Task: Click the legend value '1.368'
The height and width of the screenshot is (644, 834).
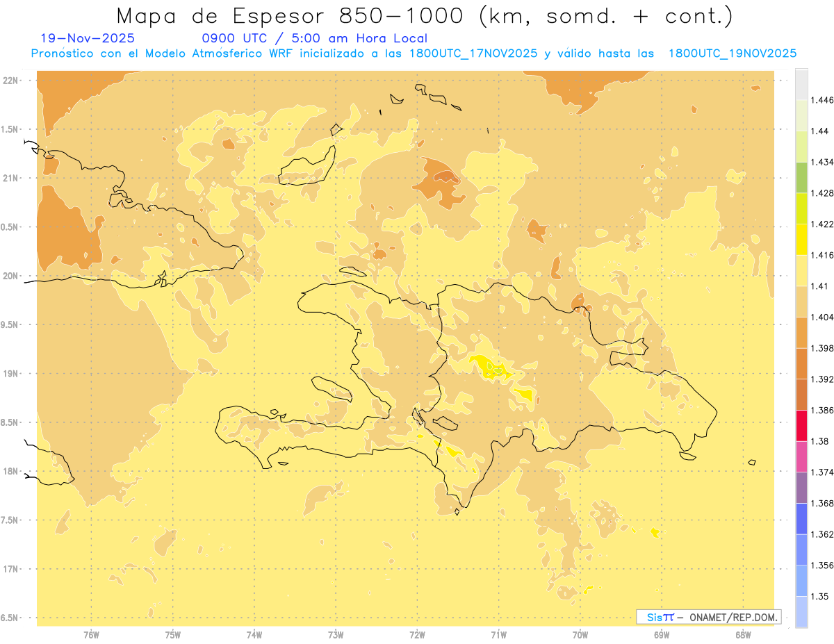Action: click(x=823, y=503)
